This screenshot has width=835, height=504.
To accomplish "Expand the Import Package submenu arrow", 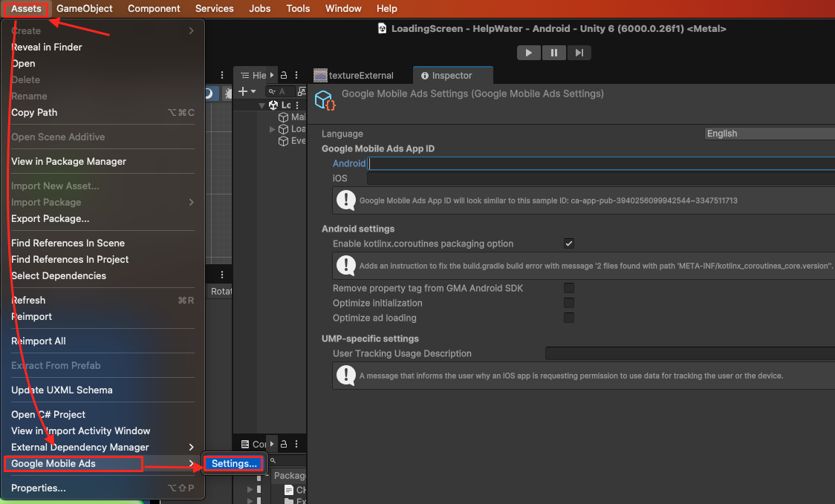I will pos(191,202).
